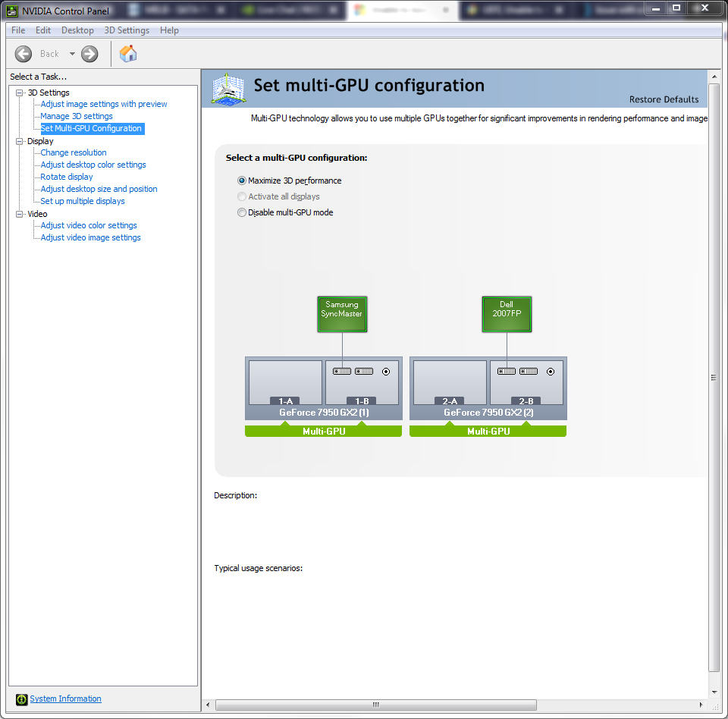Click the GeForce 7950 GX2 (1) label
728x719 pixels.
tap(324, 413)
